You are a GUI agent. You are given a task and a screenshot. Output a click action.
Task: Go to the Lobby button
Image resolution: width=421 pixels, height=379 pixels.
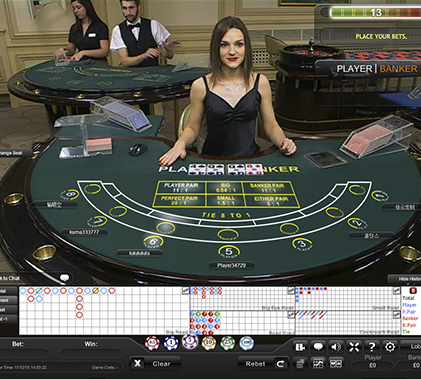[411, 347]
